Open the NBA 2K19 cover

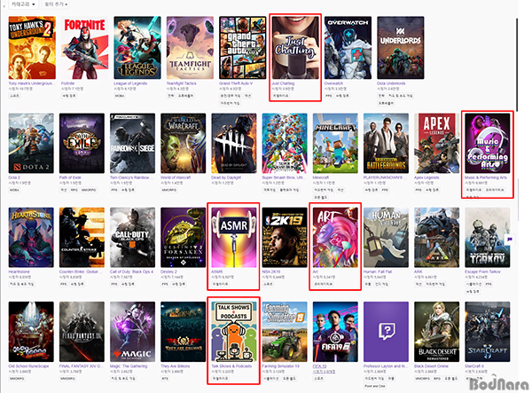285,237
